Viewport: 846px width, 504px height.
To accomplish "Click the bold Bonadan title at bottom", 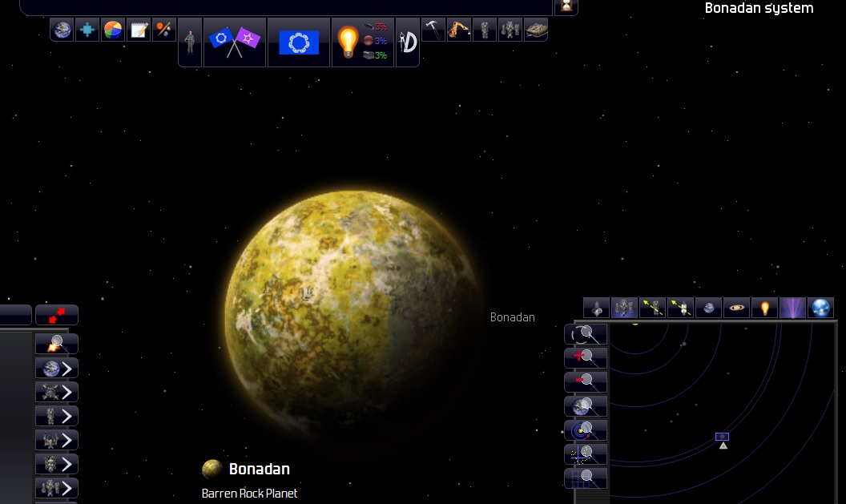I will point(259,469).
